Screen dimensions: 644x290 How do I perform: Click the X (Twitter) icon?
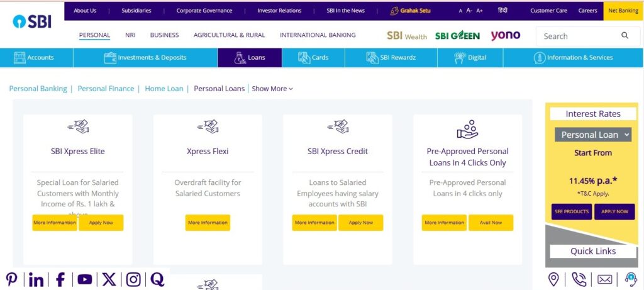(x=109, y=279)
